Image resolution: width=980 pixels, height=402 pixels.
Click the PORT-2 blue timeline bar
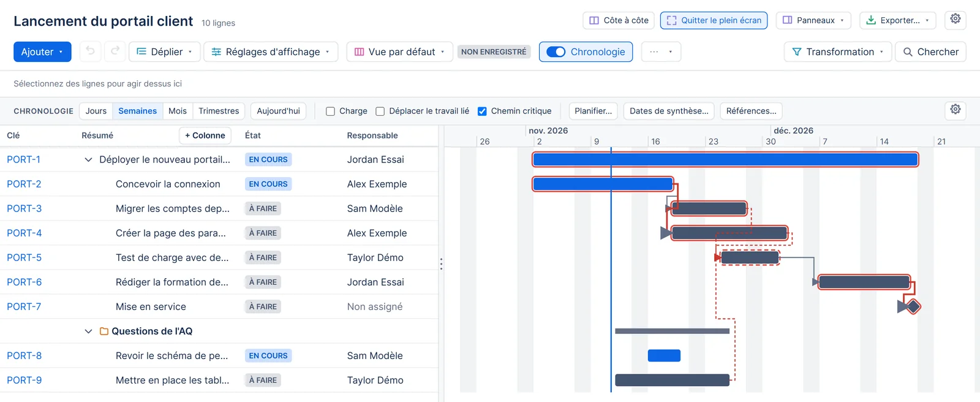tap(603, 184)
